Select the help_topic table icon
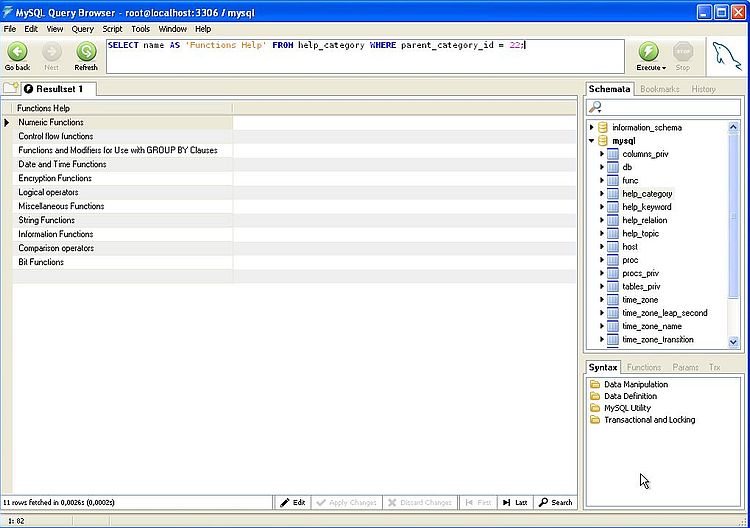The width and height of the screenshot is (750, 528). [613, 233]
